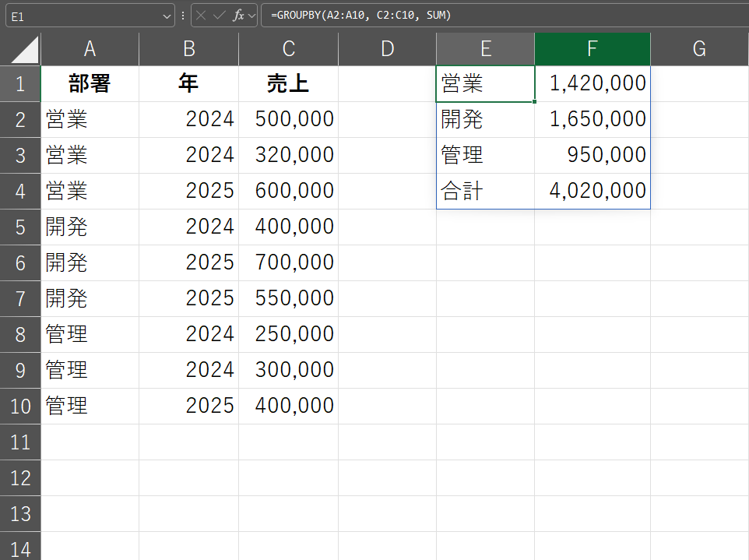
Task: Click the 部署 header cell
Action: click(x=90, y=83)
